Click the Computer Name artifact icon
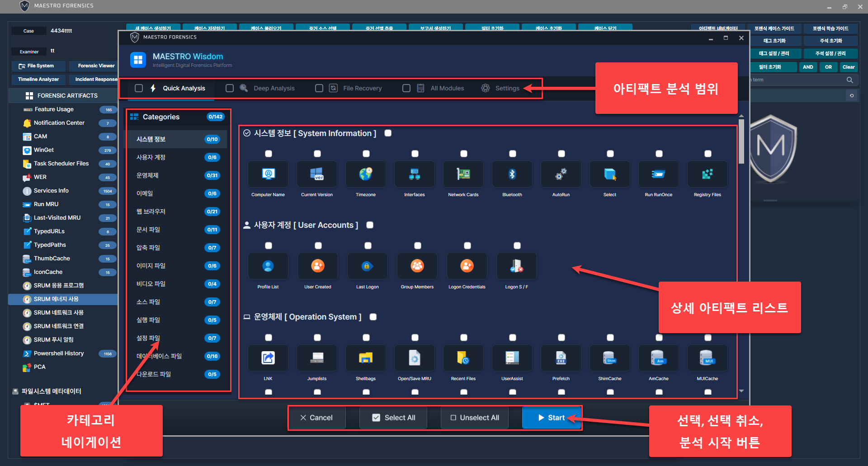The image size is (868, 466). click(x=268, y=174)
